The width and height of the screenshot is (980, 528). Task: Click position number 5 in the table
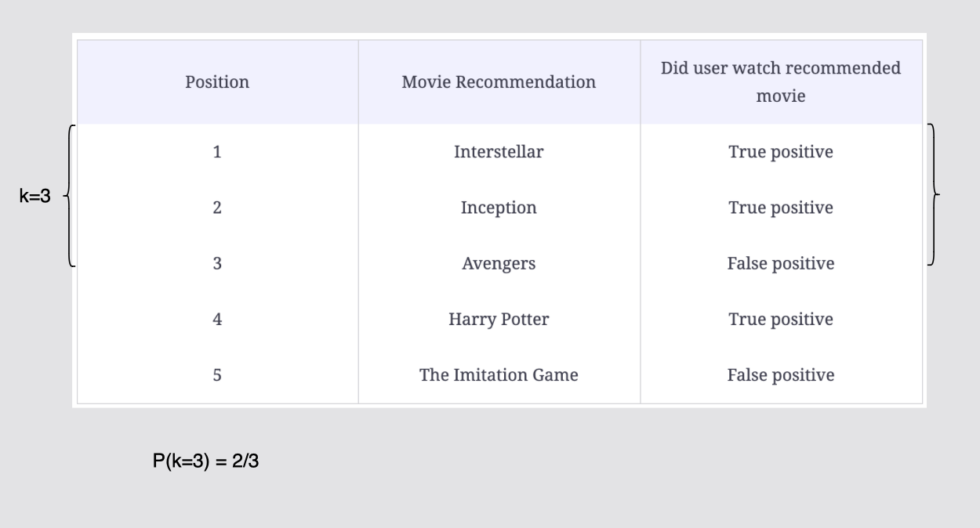click(217, 375)
